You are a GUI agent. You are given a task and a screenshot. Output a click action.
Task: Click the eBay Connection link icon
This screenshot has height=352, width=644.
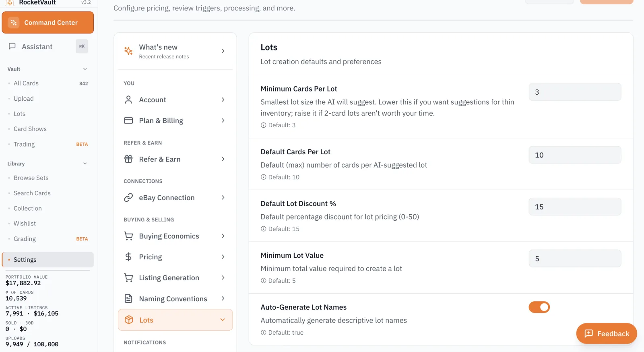(128, 197)
